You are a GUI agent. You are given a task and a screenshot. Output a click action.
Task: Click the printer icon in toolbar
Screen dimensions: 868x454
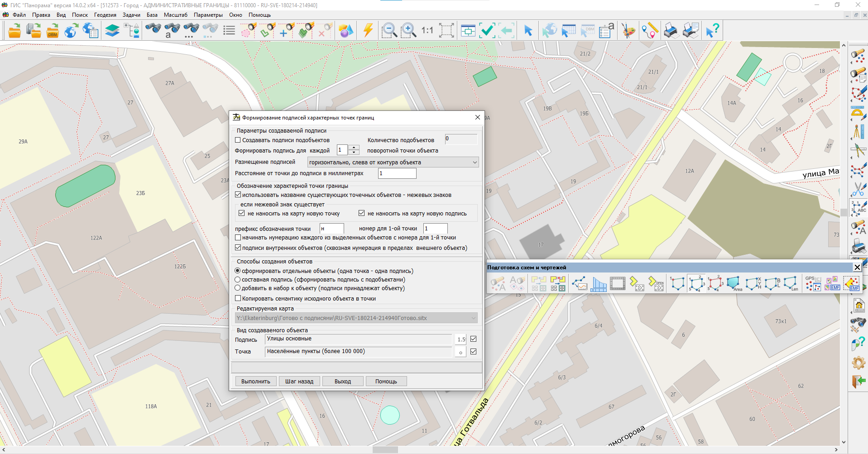point(671,31)
